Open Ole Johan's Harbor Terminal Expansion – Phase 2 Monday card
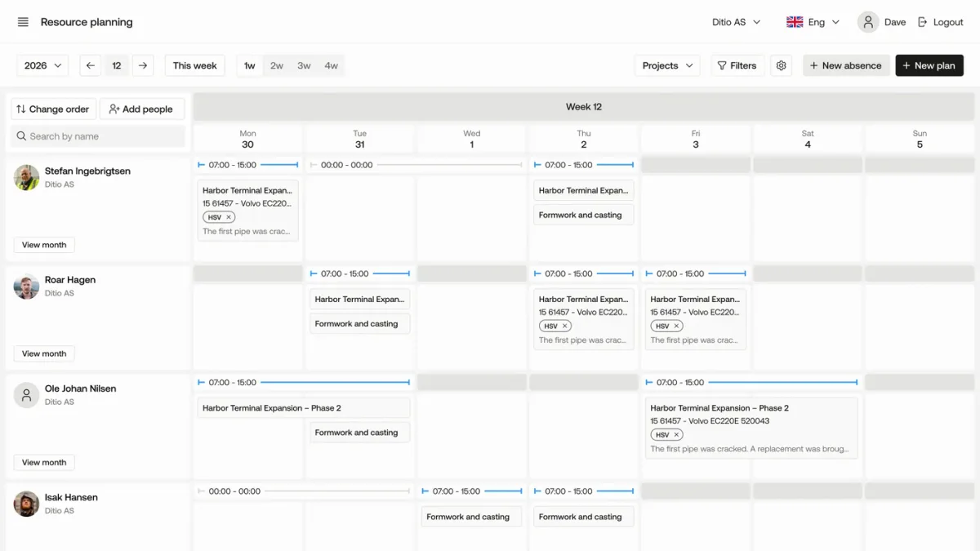 (x=304, y=408)
